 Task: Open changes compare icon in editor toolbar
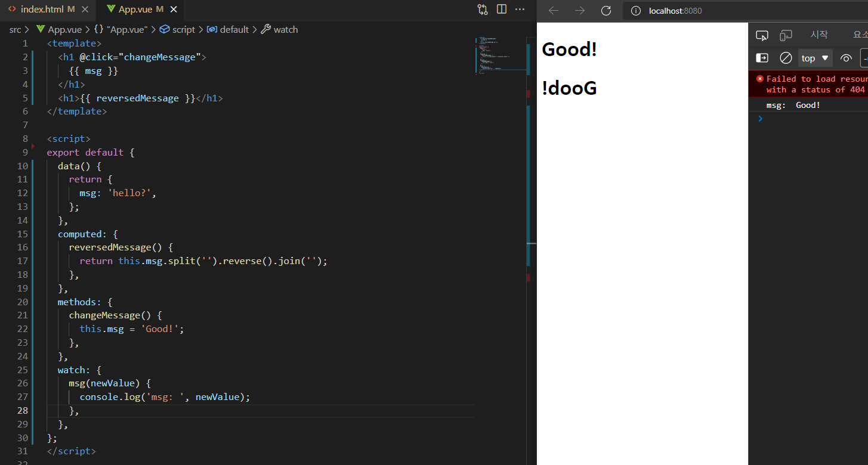click(483, 10)
